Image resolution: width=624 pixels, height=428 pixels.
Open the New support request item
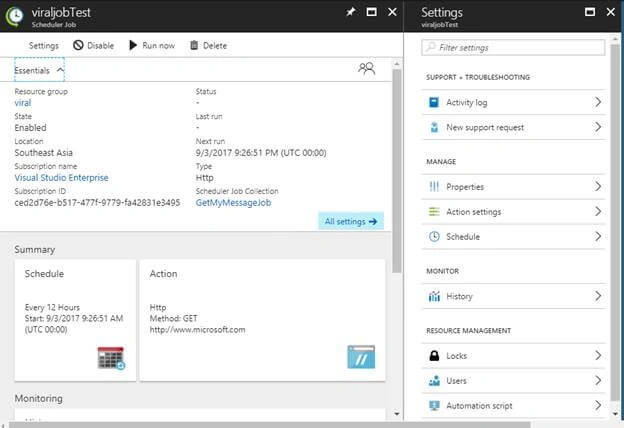click(x=513, y=127)
